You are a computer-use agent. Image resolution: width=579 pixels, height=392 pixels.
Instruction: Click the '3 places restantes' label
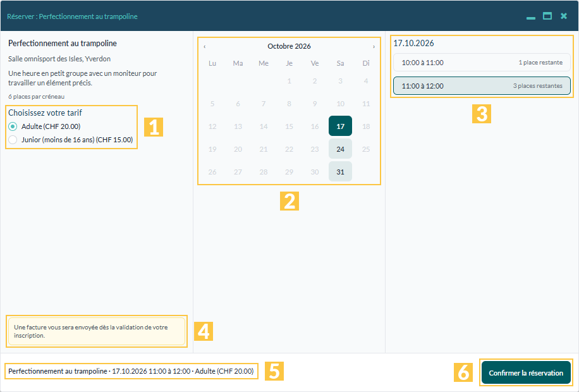click(538, 86)
